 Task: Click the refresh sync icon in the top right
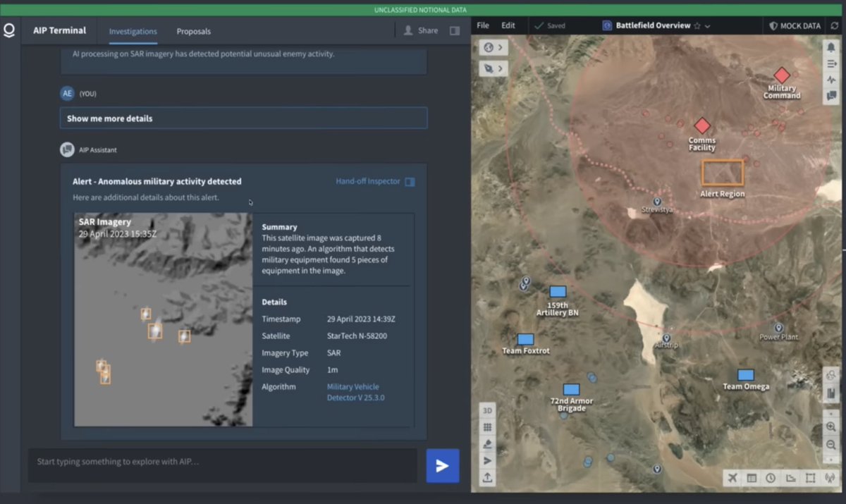[x=835, y=25]
